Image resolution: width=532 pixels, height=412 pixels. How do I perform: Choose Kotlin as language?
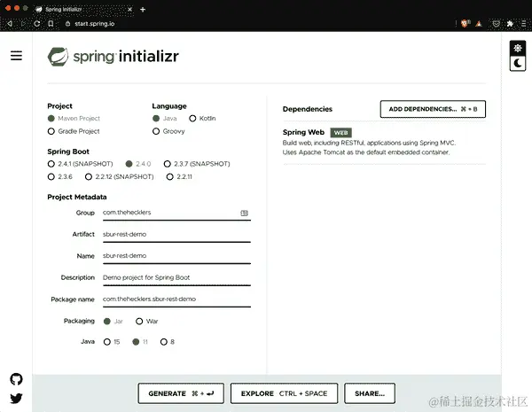(x=202, y=119)
